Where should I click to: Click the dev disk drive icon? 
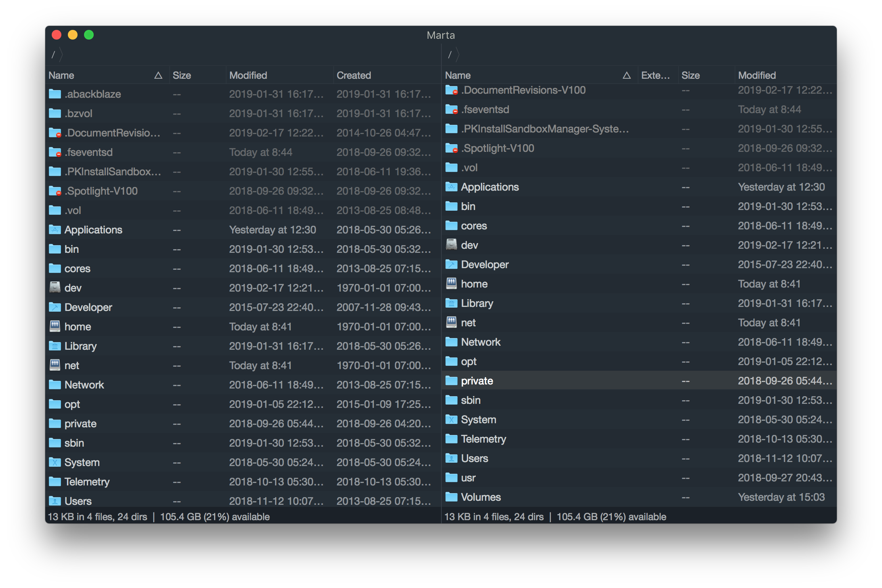[54, 288]
